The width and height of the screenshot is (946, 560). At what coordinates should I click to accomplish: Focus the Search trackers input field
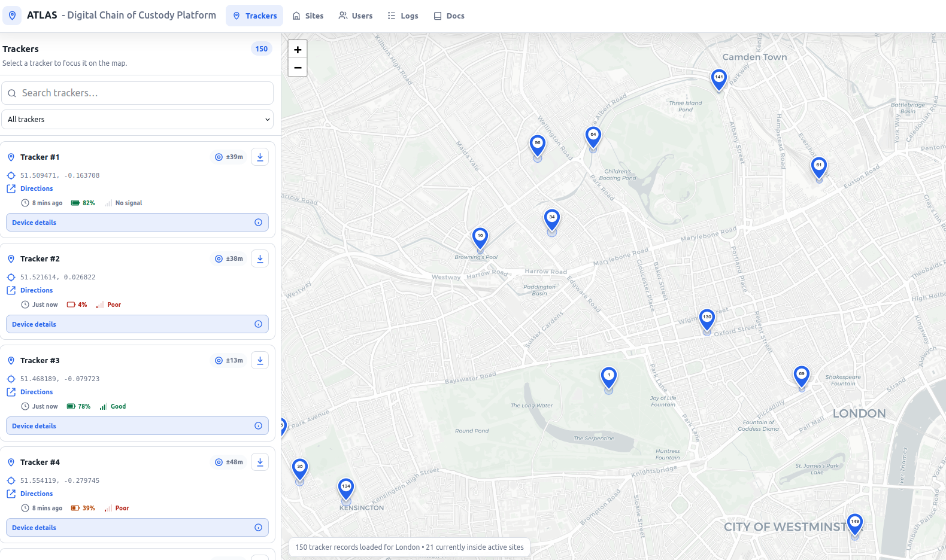[x=137, y=93]
